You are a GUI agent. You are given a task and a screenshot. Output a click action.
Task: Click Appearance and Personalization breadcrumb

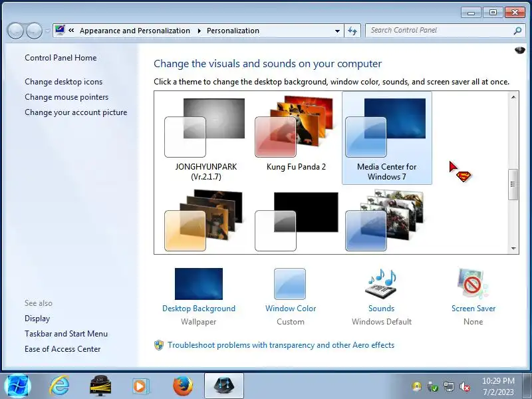coord(135,31)
